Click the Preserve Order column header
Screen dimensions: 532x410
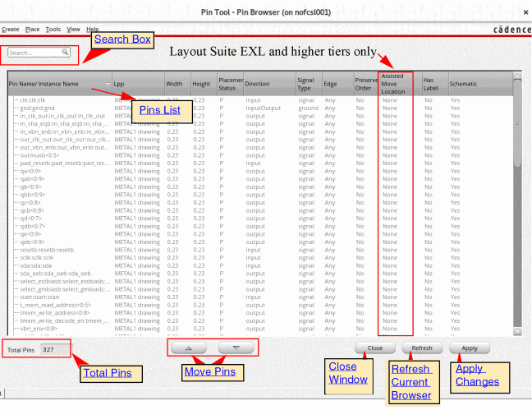(x=366, y=84)
